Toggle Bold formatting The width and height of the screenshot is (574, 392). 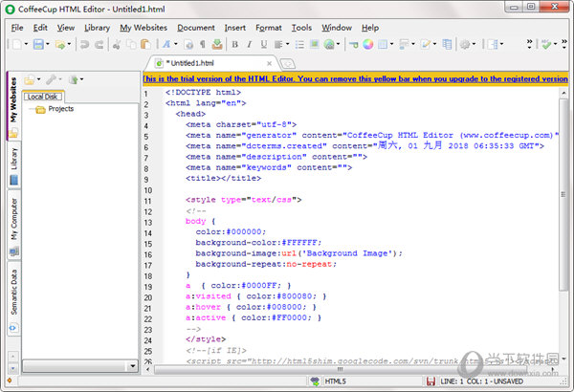[235, 45]
